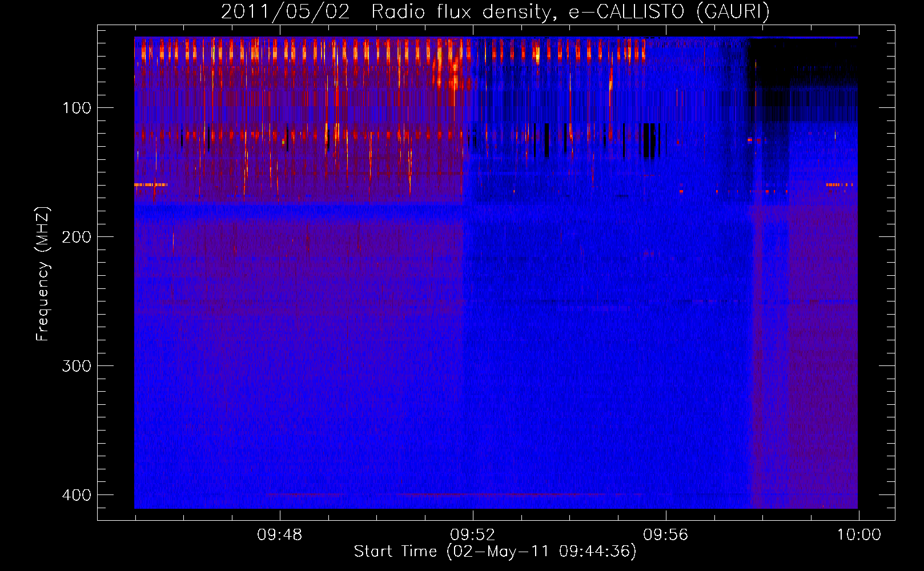Click the 300 frequency tick label
This screenshot has width=924, height=571.
tap(77, 366)
